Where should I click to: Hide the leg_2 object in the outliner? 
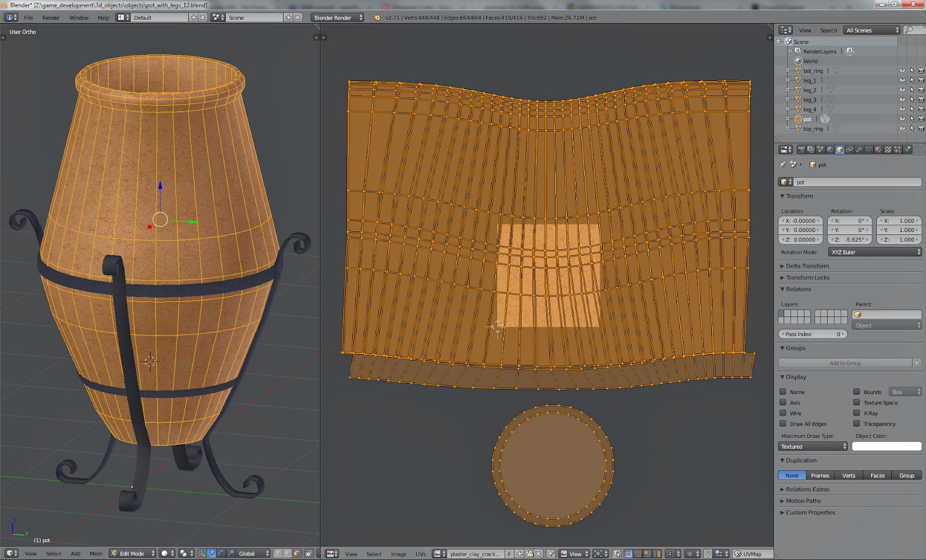(x=903, y=90)
